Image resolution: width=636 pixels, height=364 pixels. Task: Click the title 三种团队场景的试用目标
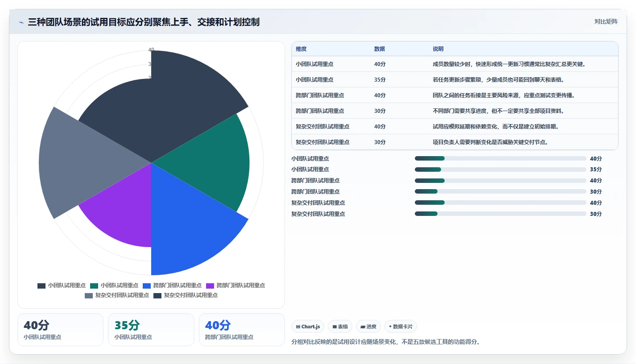coord(144,22)
